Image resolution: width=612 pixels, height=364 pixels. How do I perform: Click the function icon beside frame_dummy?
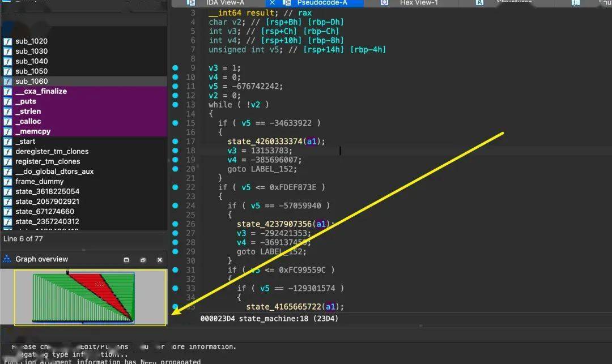(8, 182)
